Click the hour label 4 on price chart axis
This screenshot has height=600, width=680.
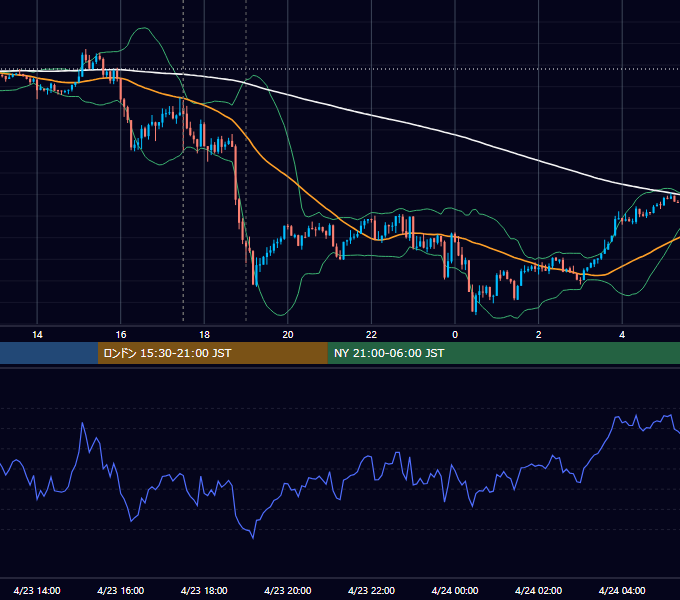[622, 335]
